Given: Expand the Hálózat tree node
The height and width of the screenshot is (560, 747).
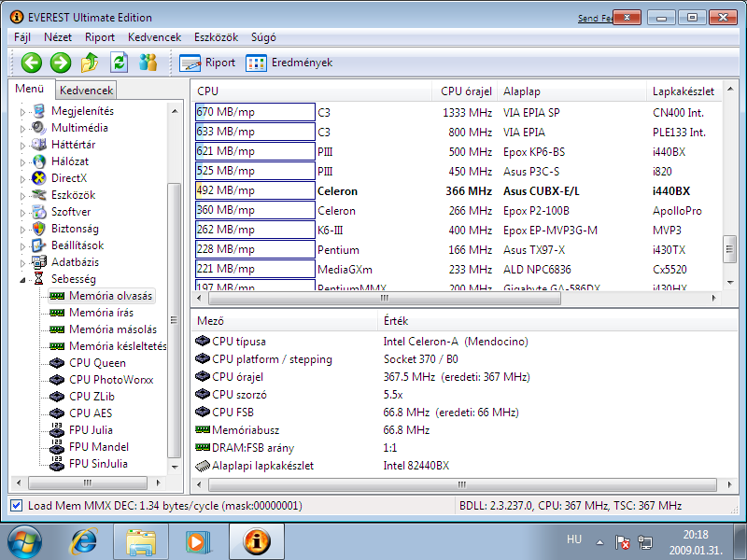Looking at the screenshot, I should tap(22, 162).
